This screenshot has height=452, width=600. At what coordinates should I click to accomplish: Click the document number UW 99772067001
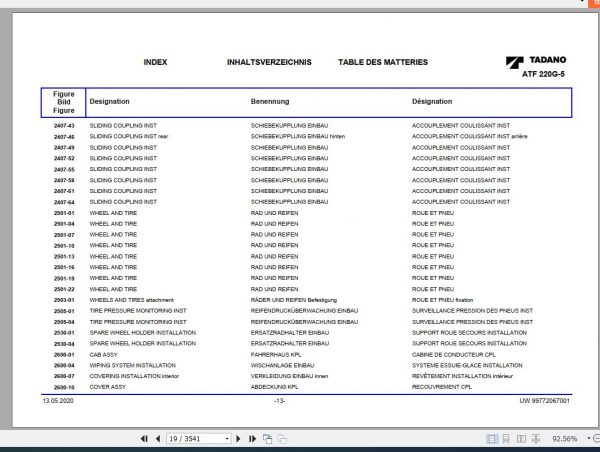[x=544, y=401]
